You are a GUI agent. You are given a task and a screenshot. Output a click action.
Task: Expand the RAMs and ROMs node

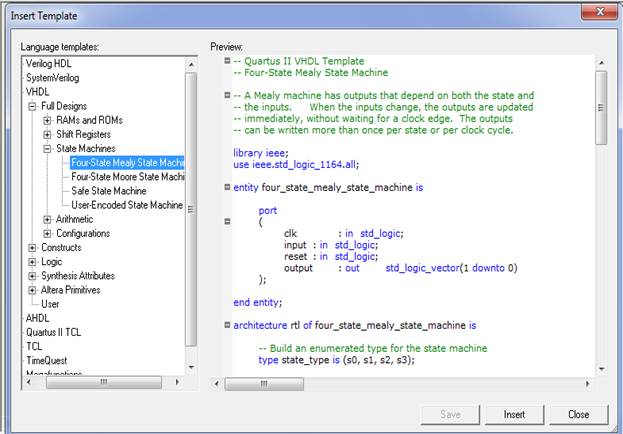47,120
